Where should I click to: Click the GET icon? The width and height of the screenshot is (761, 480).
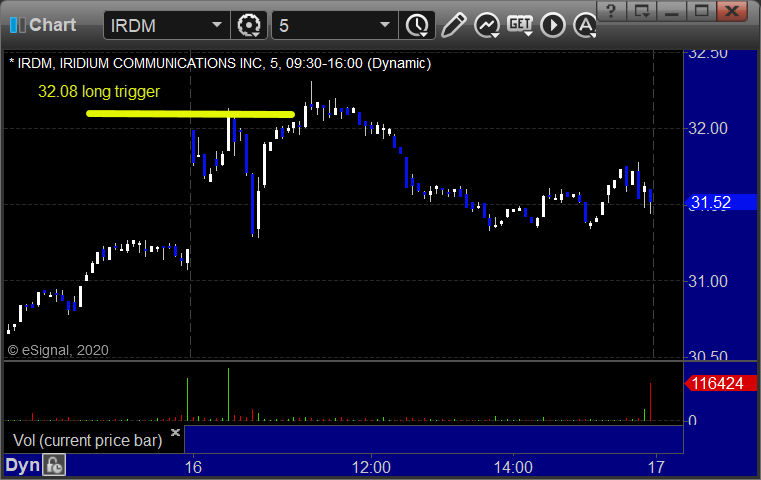point(520,25)
